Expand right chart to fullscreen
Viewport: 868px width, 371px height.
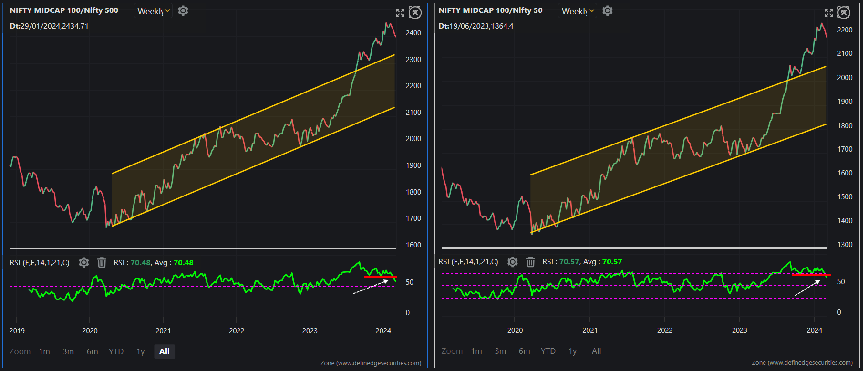(x=829, y=13)
